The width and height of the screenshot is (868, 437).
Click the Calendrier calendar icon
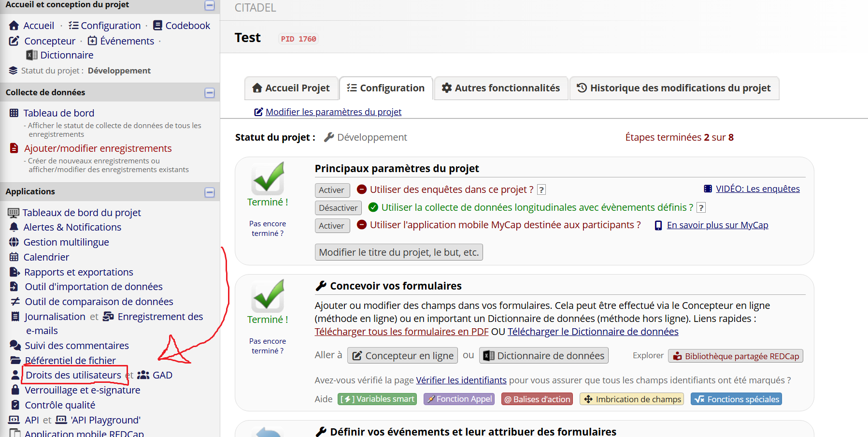click(14, 257)
